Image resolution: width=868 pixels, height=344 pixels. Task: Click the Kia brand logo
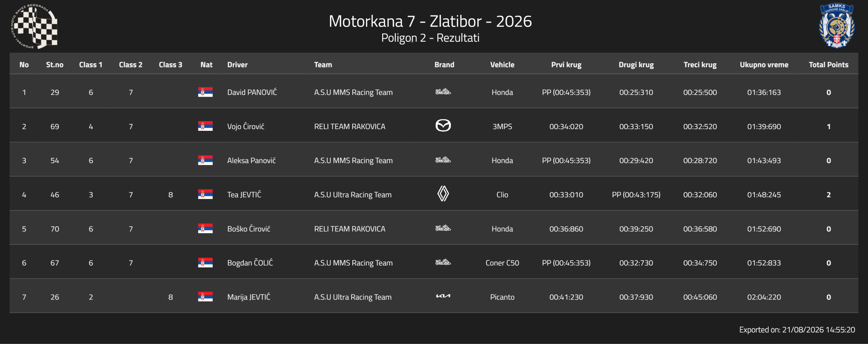click(x=443, y=296)
